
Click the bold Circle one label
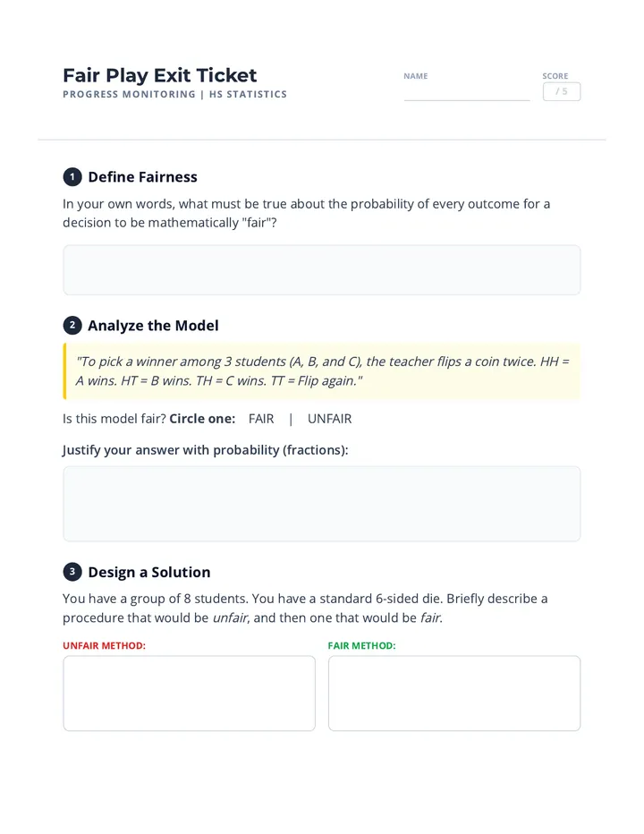click(202, 419)
